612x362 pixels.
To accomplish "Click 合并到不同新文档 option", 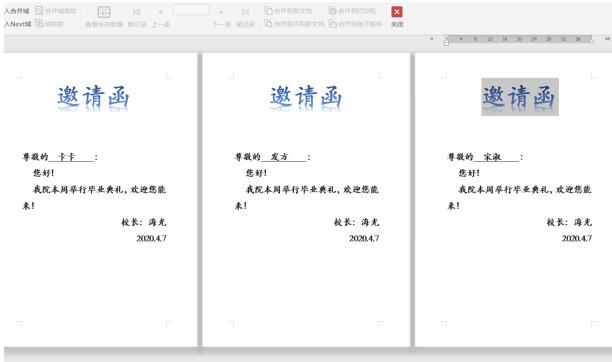I will [x=294, y=23].
